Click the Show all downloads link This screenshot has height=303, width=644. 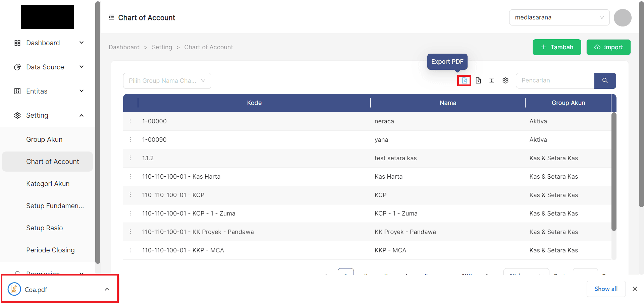coord(606,289)
